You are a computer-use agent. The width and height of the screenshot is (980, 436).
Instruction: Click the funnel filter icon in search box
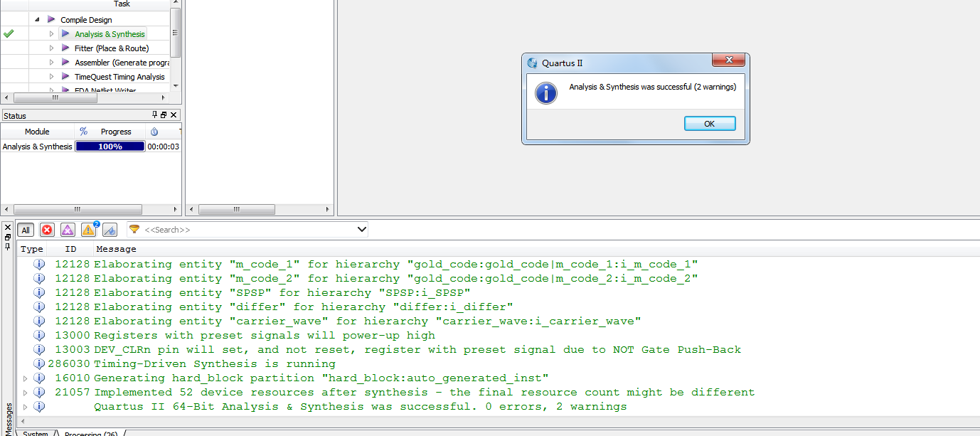click(134, 230)
